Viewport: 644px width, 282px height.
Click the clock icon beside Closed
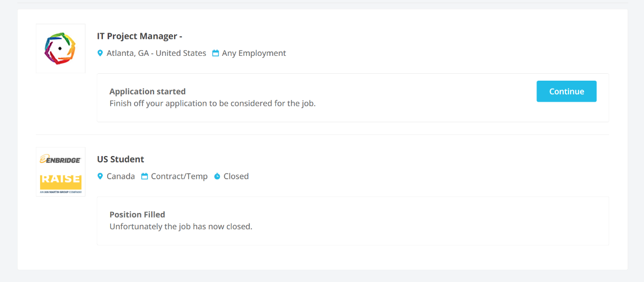pos(217,177)
